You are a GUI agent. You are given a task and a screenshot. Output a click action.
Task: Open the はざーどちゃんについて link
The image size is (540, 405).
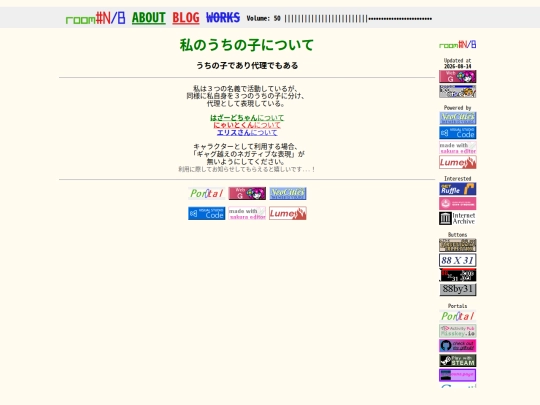pos(247,118)
